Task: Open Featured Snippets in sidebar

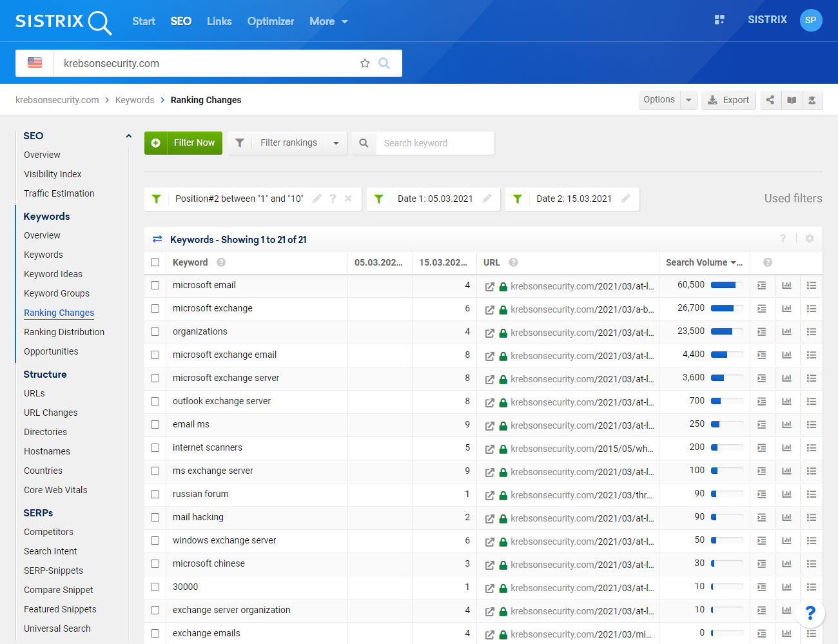Action: (x=60, y=609)
